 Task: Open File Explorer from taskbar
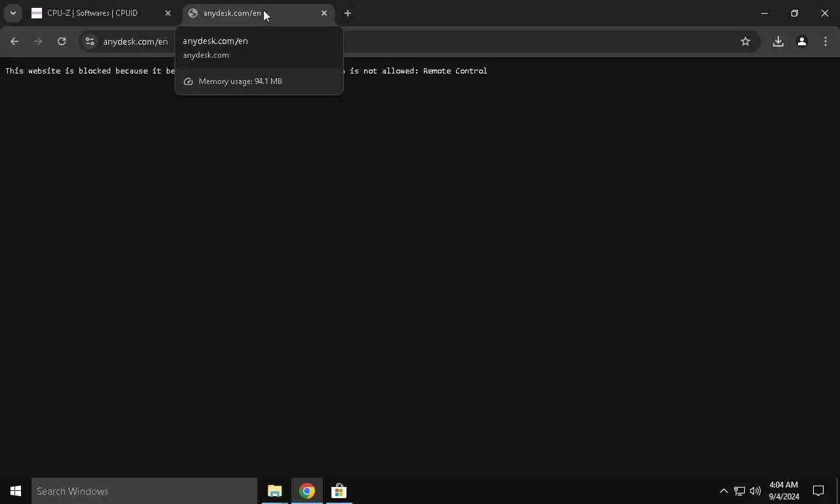[275, 491]
